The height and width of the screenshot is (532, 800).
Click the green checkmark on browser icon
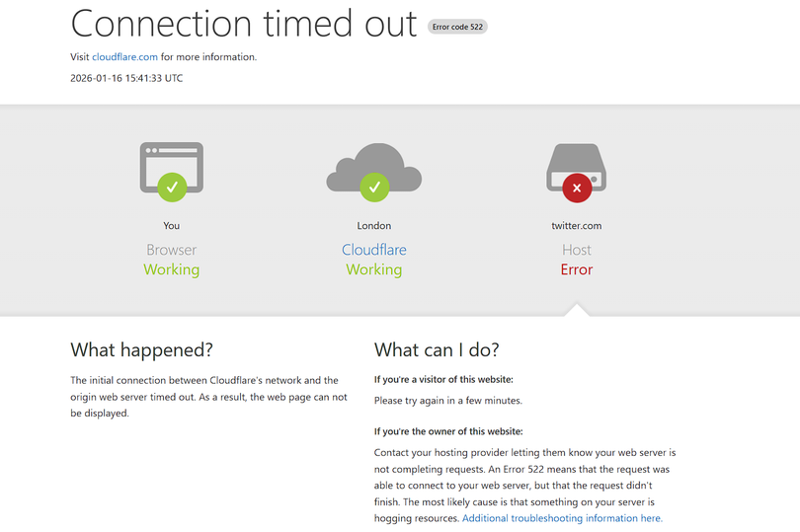172,185
